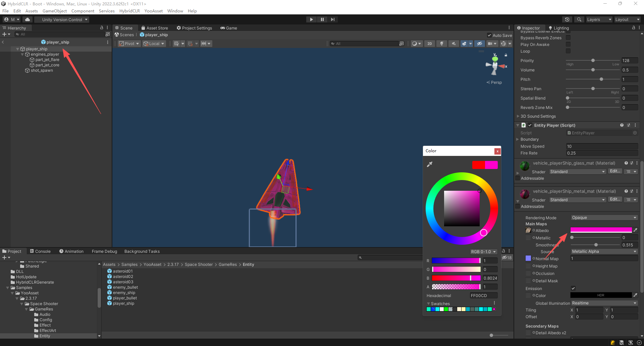Viewport: 644px width, 346px height.
Task: Open the GameObject menu
Action: click(55, 11)
